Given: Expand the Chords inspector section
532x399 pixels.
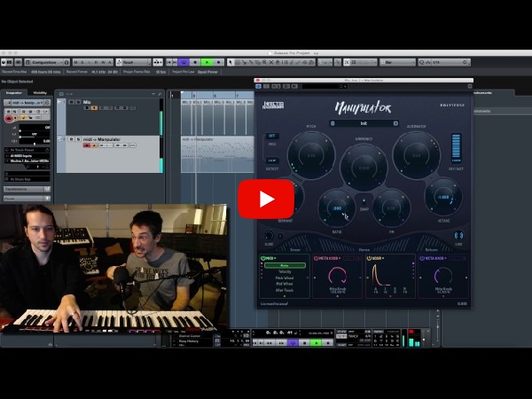Looking at the screenshot, I should [x=27, y=199].
